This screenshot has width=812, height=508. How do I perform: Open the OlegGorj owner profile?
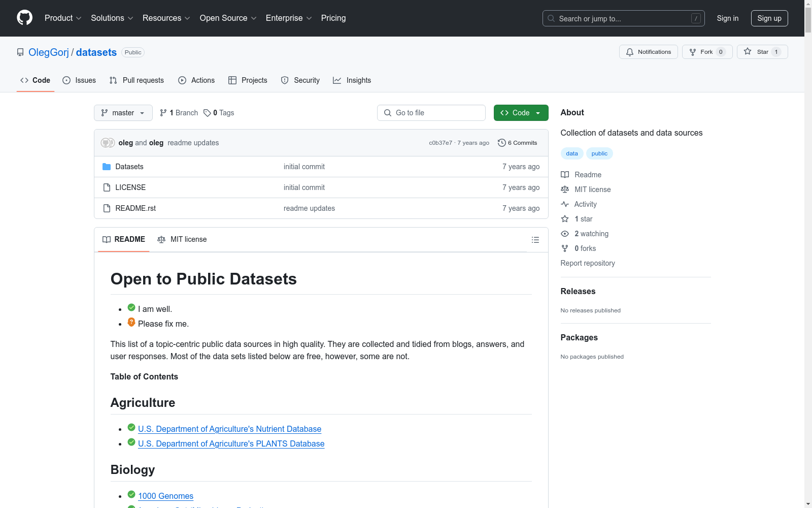(x=49, y=52)
